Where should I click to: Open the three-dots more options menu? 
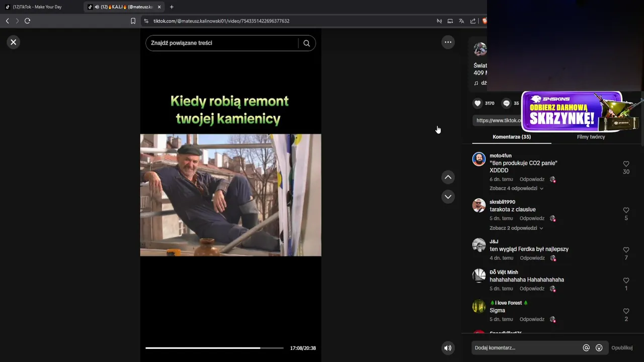coord(448,42)
